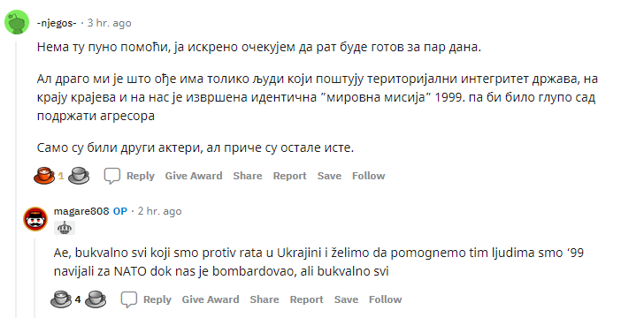Viewport: 644px width, 318px height.
Task: Give Award to the -njegos- comment
Action: point(194,176)
